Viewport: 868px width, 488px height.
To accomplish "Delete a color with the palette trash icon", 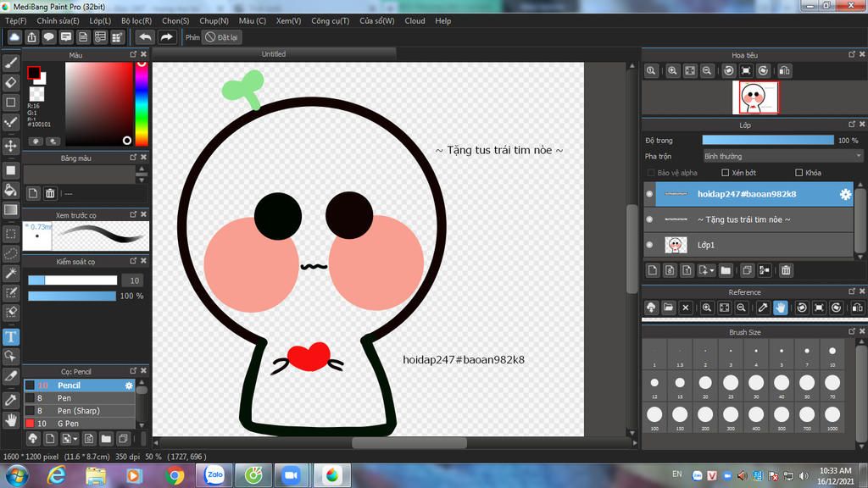I will click(50, 193).
